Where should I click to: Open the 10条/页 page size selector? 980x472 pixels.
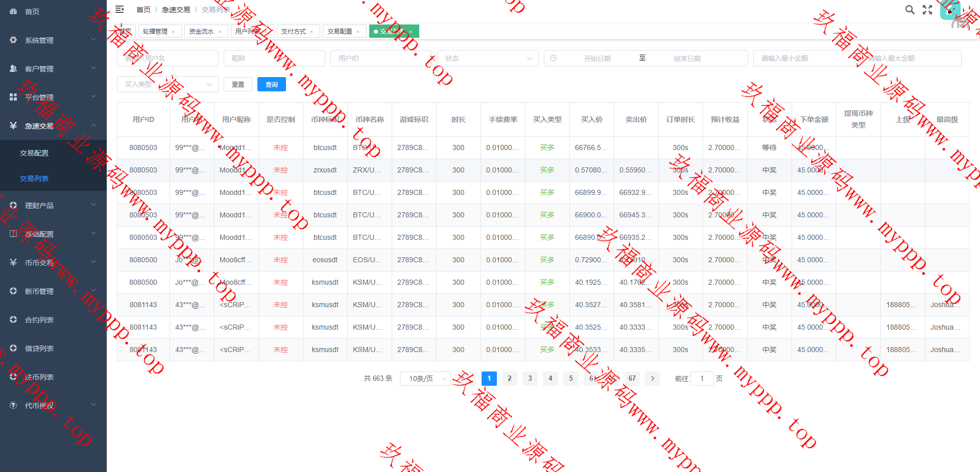425,379
